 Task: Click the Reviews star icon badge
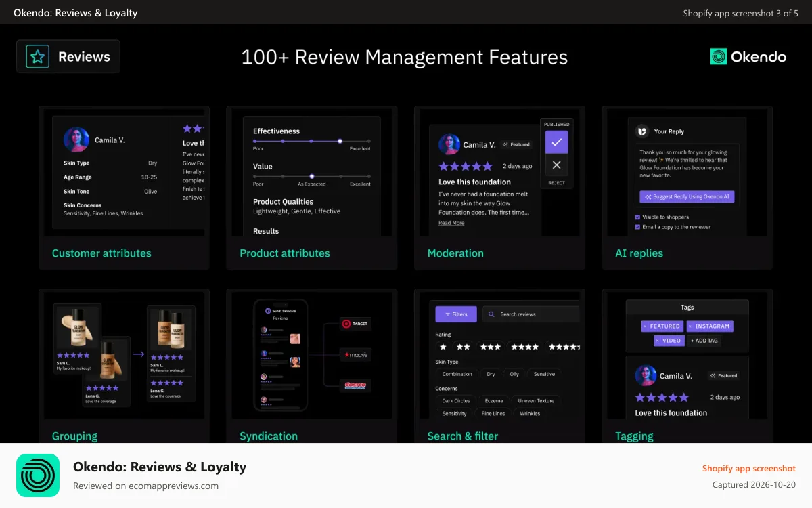pyautogui.click(x=38, y=57)
